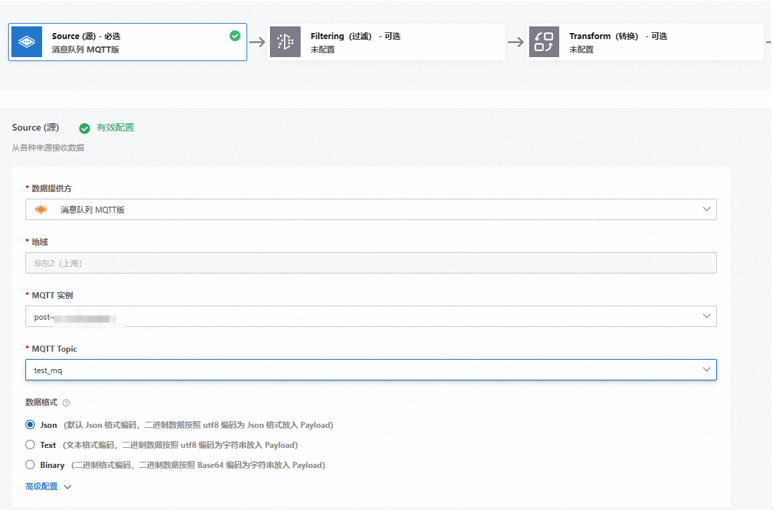Expand the 高级配置 section
This screenshot has width=773, height=510.
pyautogui.click(x=48, y=487)
